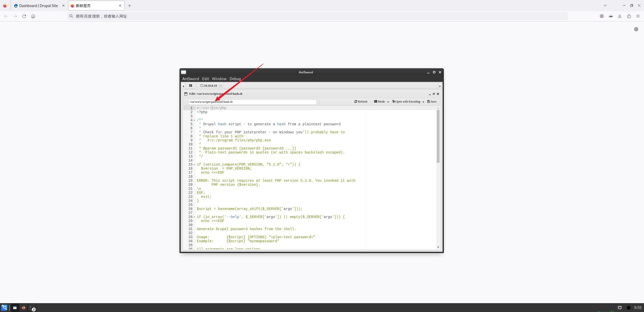
Task: Click the Firefox address bar
Action: coord(317,16)
